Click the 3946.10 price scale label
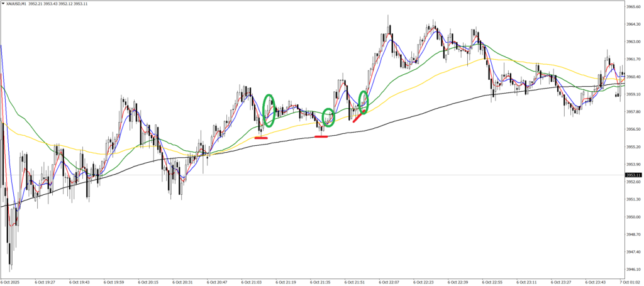 coord(633,270)
